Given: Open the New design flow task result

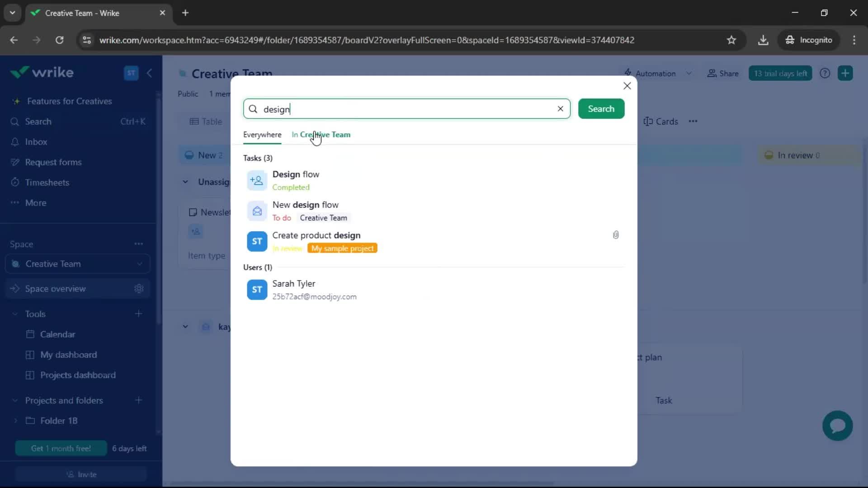Looking at the screenshot, I should coord(433,211).
